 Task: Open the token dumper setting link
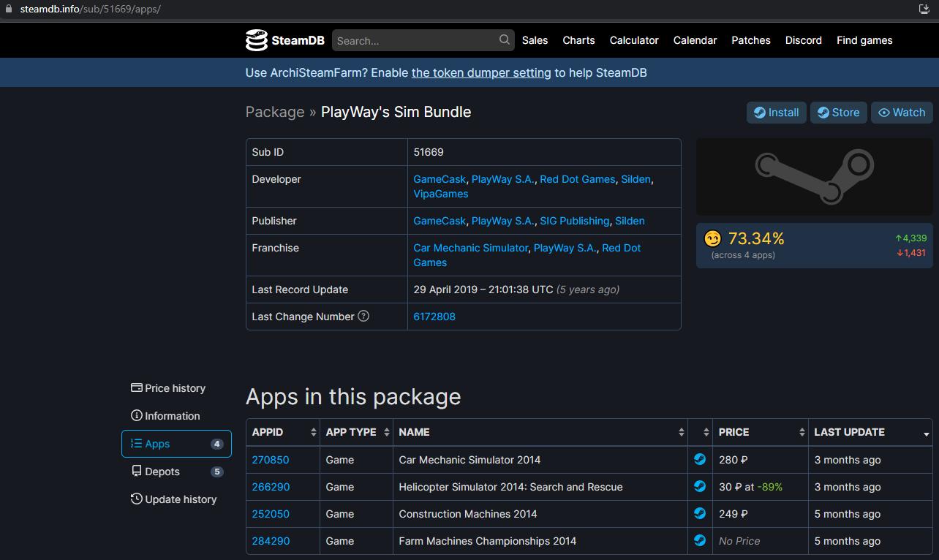coord(481,73)
